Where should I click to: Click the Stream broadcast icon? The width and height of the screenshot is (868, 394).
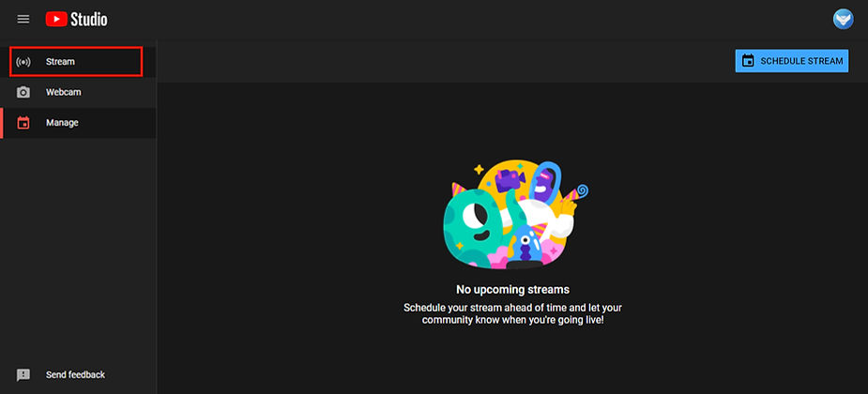23,62
